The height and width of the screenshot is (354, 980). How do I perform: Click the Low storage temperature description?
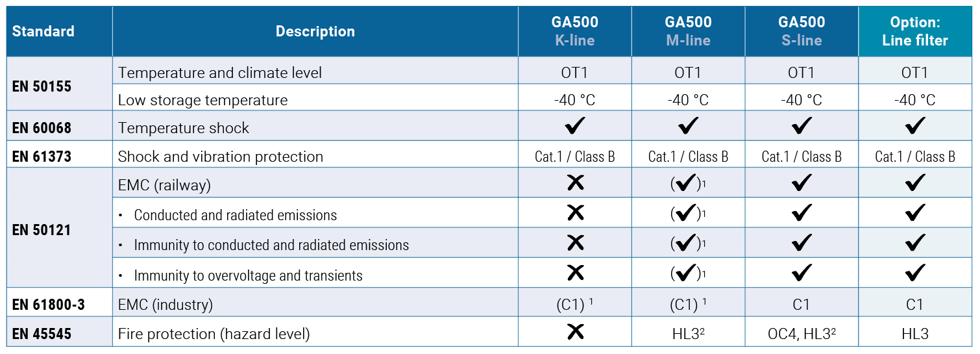pyautogui.click(x=202, y=100)
